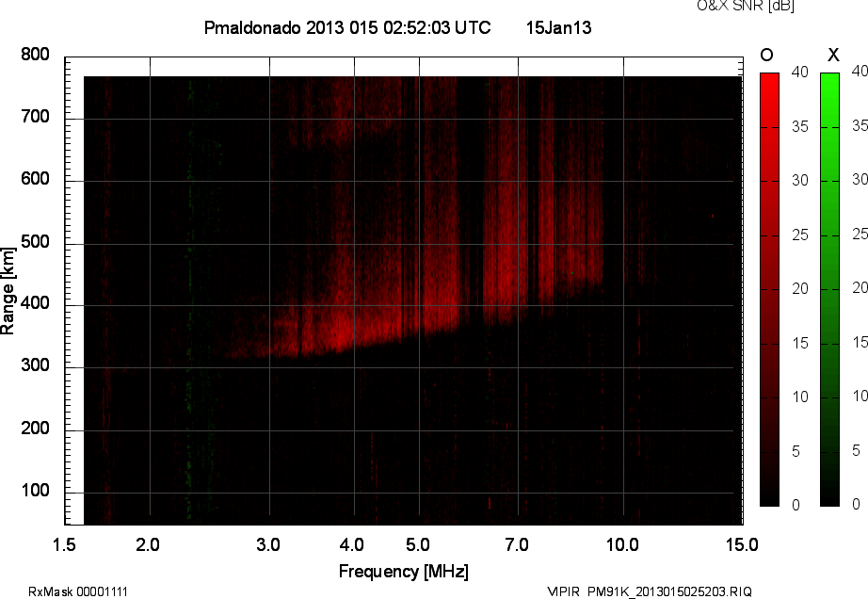Screen dimensions: 868x599
Task: Click the 7.0 frequency tick label
Action: [x=517, y=545]
